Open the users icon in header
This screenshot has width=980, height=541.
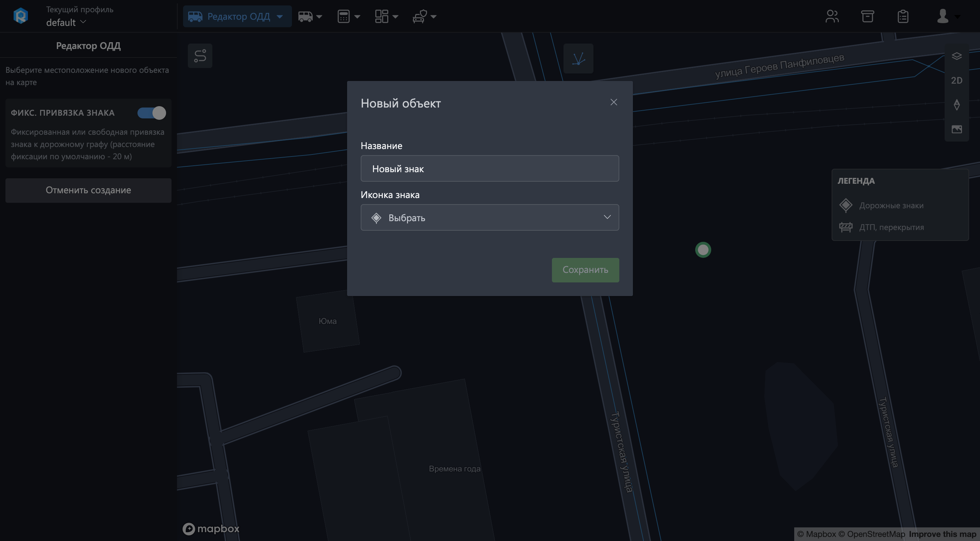point(832,16)
